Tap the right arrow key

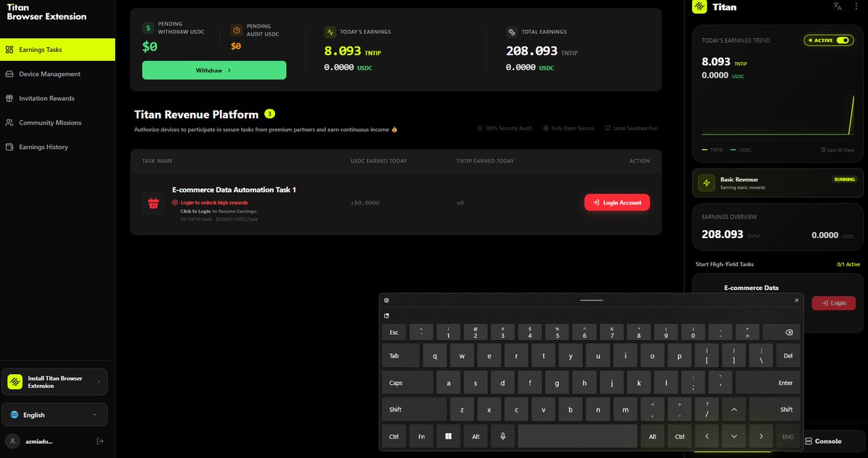[761, 436]
